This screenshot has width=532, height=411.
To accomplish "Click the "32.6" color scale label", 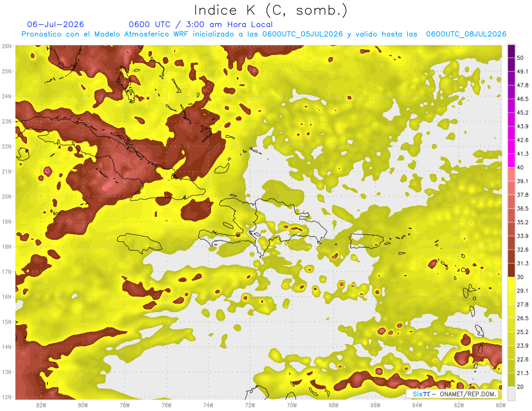I will 523,250.
